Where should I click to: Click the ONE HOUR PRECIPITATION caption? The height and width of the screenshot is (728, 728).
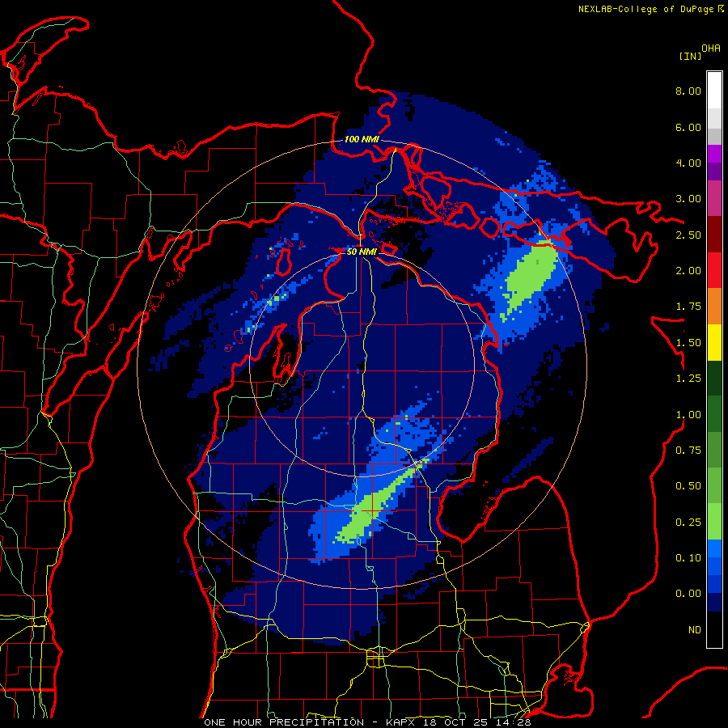coord(284,722)
